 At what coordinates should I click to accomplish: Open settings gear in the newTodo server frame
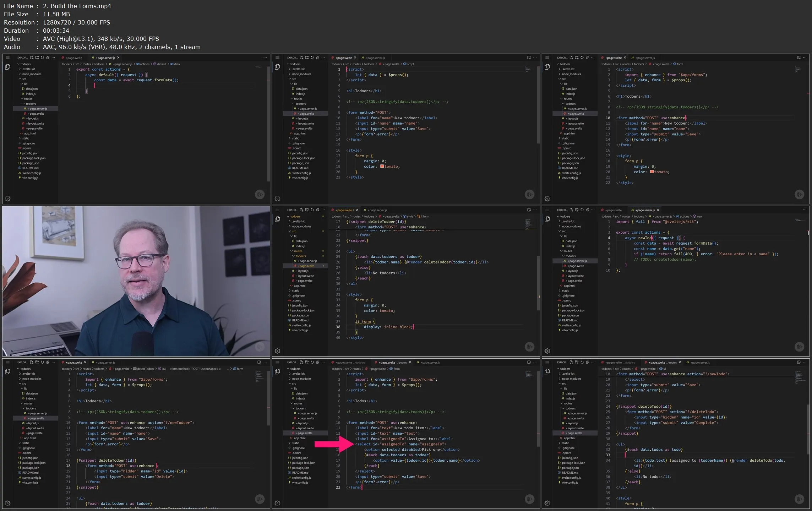547,351
